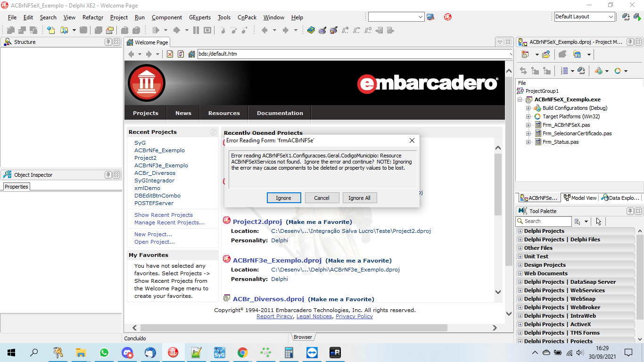Open the Run button dropdown arrow
The image size is (644, 362).
pyautogui.click(x=165, y=30)
